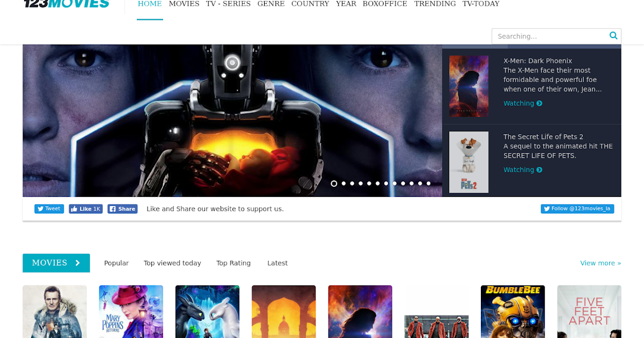This screenshot has height=338, width=644.
Task: Select the first carousel slide dot
Action: pyautogui.click(x=334, y=183)
